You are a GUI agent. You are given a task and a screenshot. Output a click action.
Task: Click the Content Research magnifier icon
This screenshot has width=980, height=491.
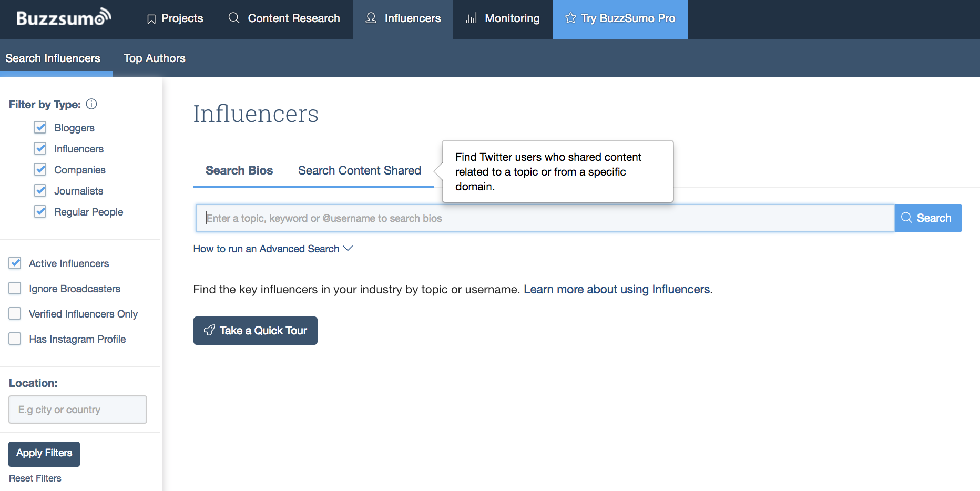tap(234, 18)
